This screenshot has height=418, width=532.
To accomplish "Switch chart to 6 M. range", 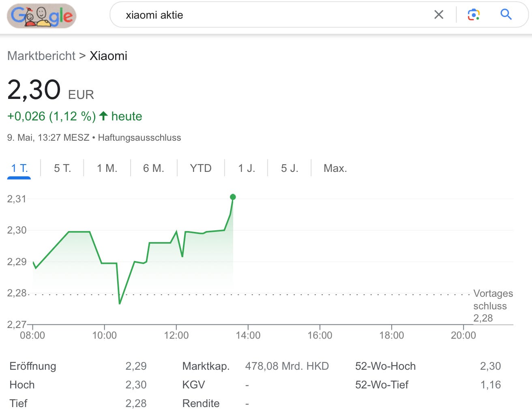I will pyautogui.click(x=154, y=168).
